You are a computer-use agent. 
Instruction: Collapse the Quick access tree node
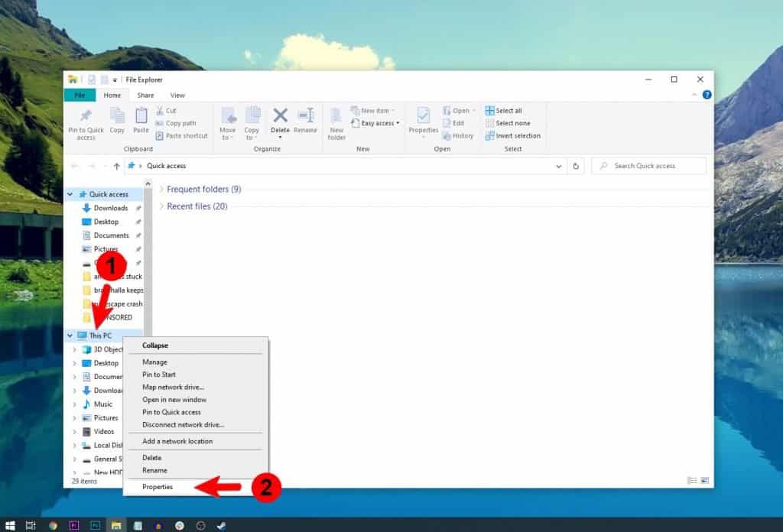coord(70,194)
